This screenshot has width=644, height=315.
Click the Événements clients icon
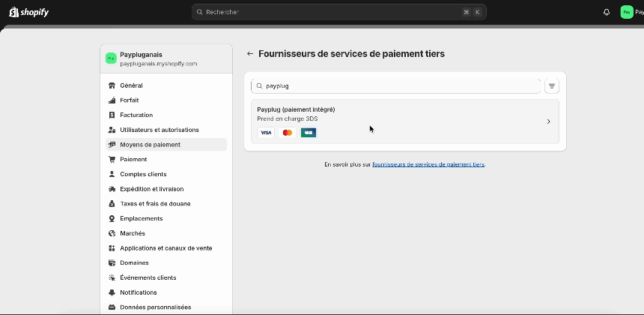(112, 278)
